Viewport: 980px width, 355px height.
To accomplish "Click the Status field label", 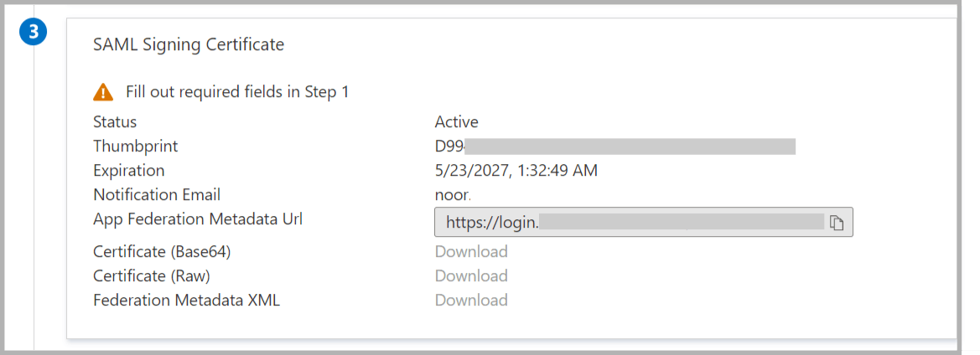I will [115, 122].
